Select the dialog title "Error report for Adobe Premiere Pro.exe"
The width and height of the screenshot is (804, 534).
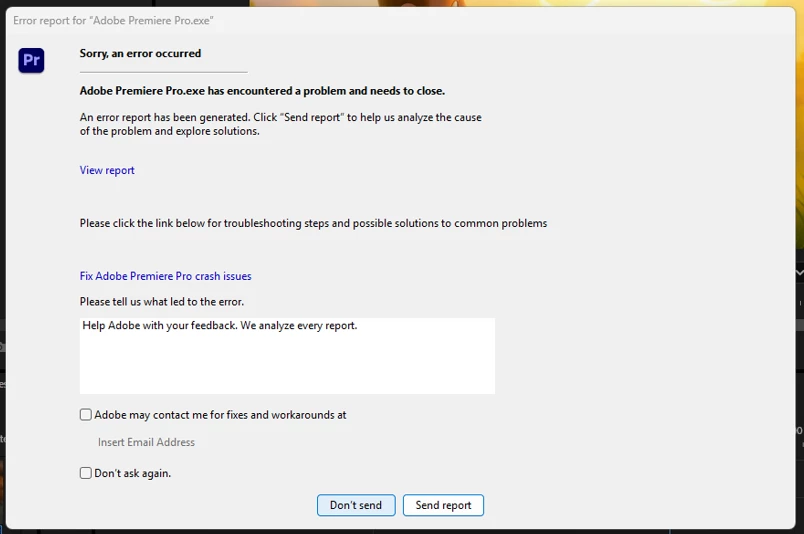(x=113, y=21)
